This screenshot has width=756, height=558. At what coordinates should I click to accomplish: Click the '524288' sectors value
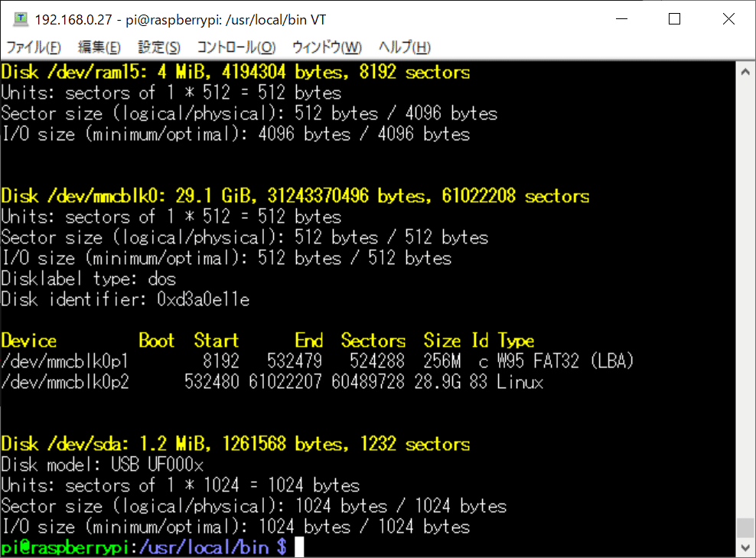(377, 361)
